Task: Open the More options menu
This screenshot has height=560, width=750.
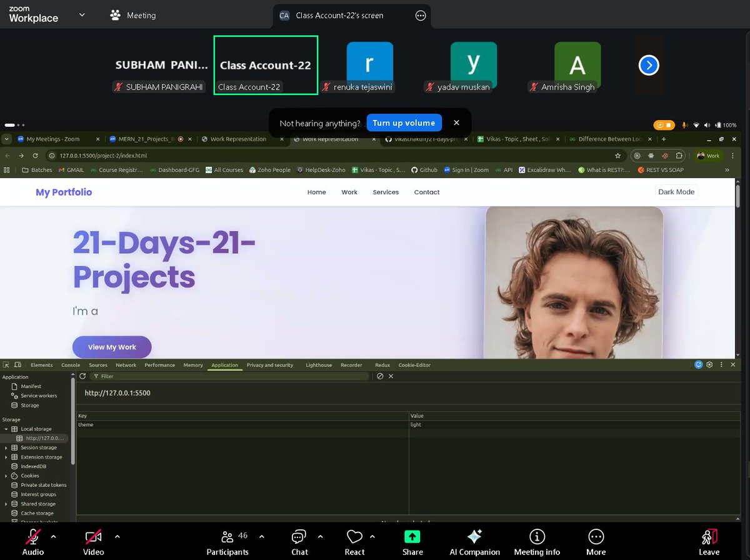Action: coord(596,542)
